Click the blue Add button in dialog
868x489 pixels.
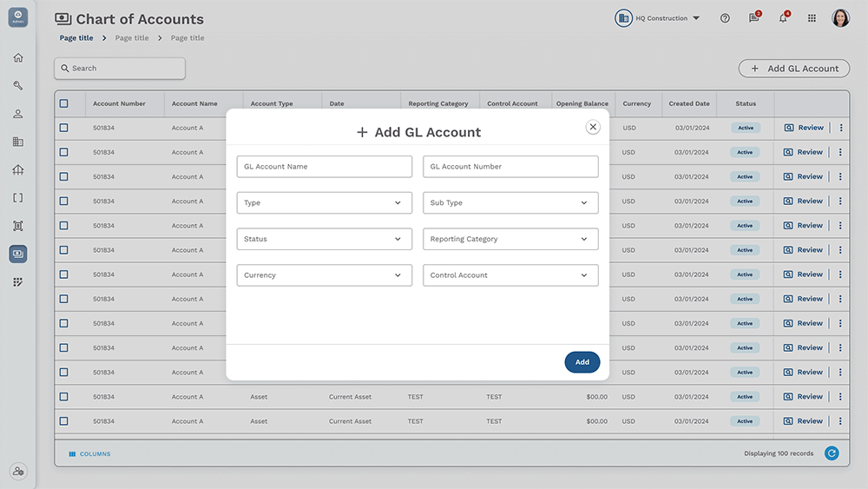pyautogui.click(x=582, y=362)
